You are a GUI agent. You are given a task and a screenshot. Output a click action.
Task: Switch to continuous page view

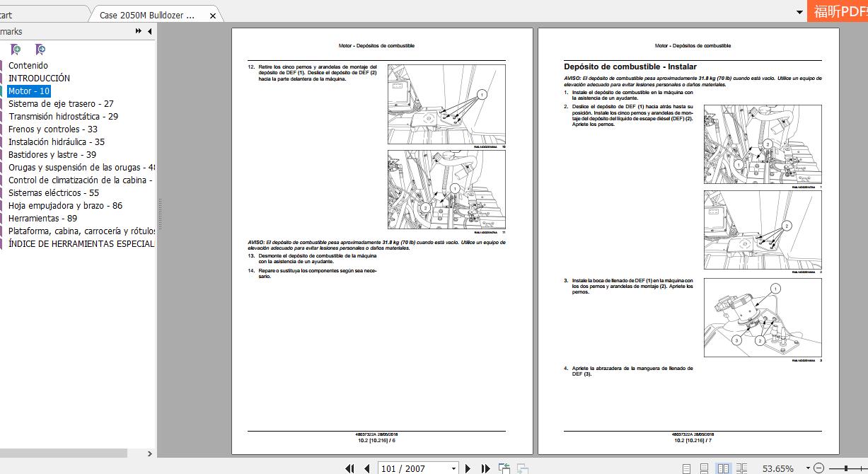coord(705,468)
